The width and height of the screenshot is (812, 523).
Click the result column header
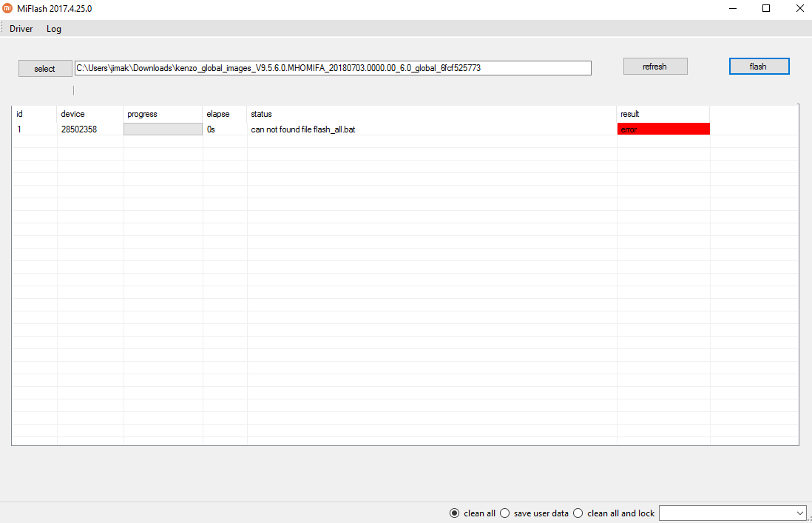(x=663, y=114)
